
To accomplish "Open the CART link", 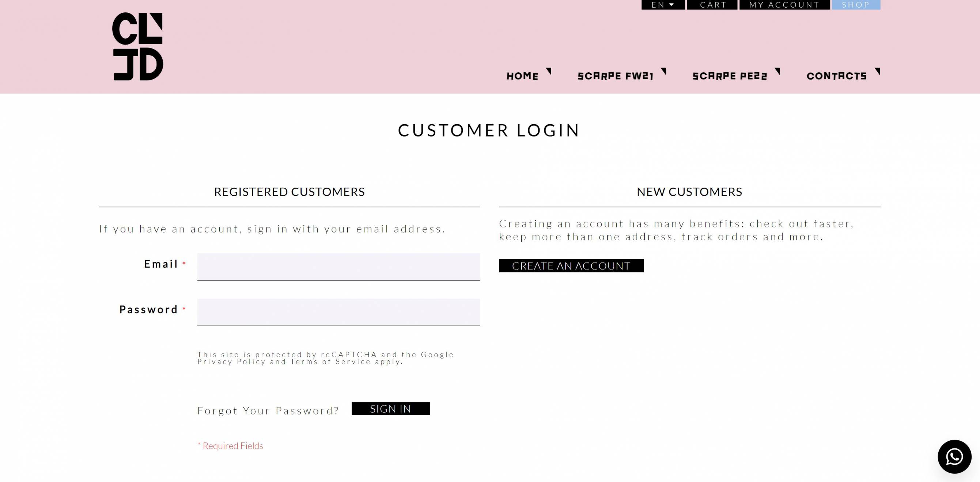I will coord(712,4).
